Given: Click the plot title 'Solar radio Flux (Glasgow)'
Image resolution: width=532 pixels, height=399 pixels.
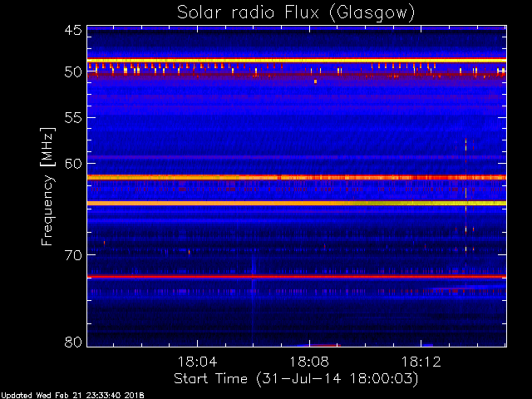Looking at the screenshot, I should tap(296, 13).
